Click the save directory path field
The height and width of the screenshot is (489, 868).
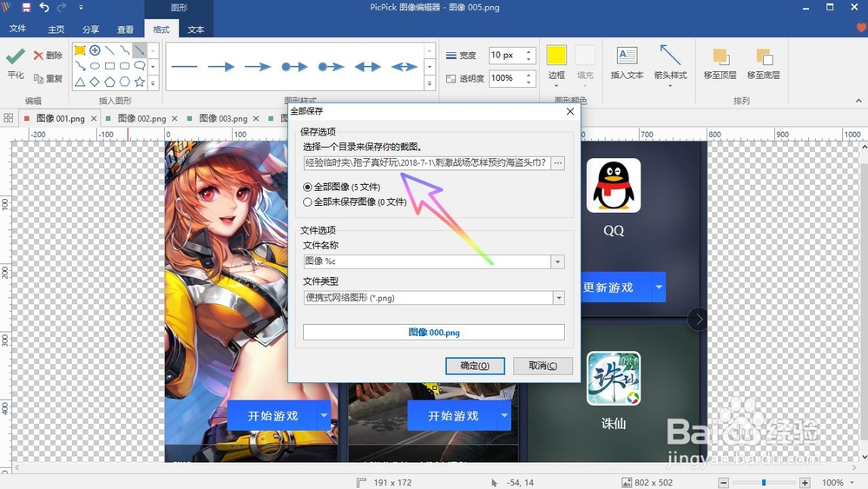coord(427,162)
